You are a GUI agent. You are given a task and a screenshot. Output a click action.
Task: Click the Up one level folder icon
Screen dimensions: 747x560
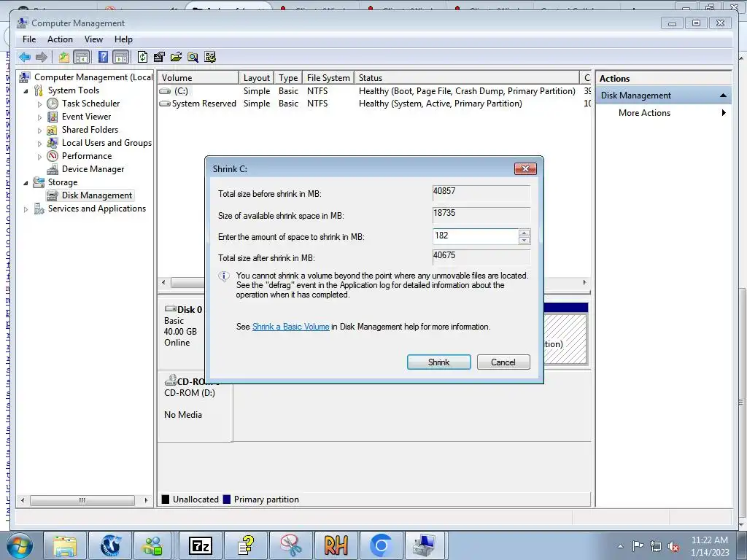[64, 57]
